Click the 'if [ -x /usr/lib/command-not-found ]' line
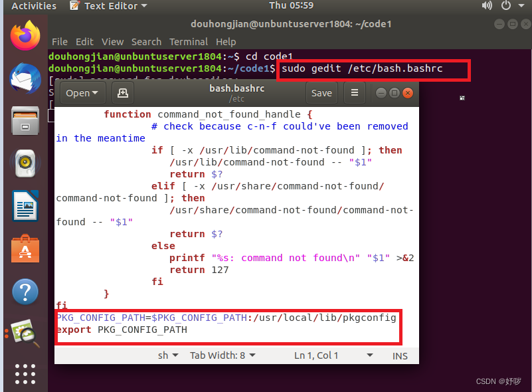The width and height of the screenshot is (532, 392). click(276, 150)
